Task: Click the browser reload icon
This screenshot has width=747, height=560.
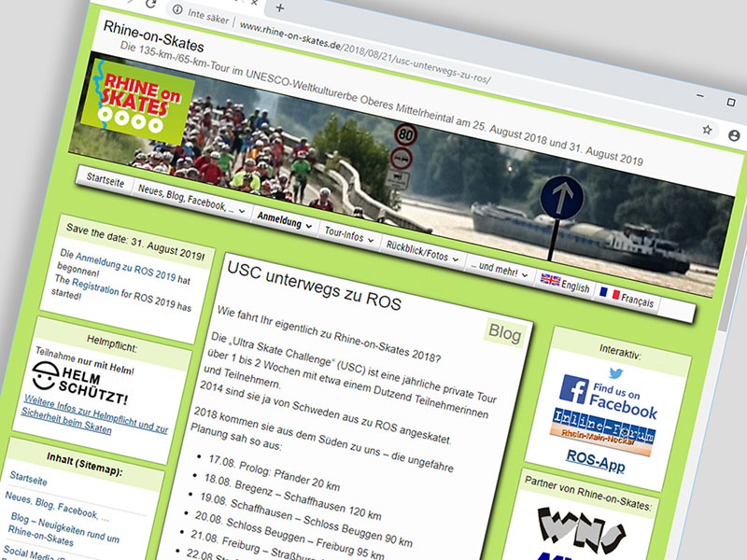Action: point(151,4)
